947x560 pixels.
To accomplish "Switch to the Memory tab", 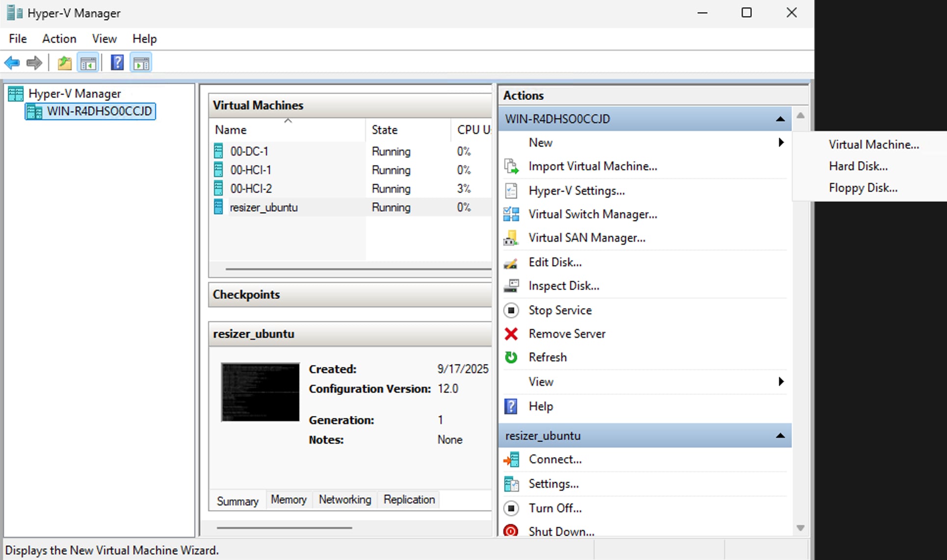I will pyautogui.click(x=289, y=500).
